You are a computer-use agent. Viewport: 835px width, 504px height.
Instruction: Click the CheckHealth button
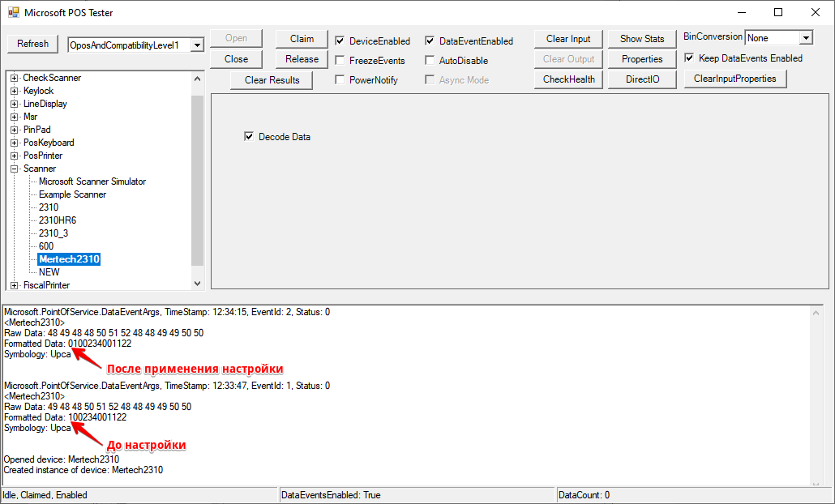[x=568, y=79]
